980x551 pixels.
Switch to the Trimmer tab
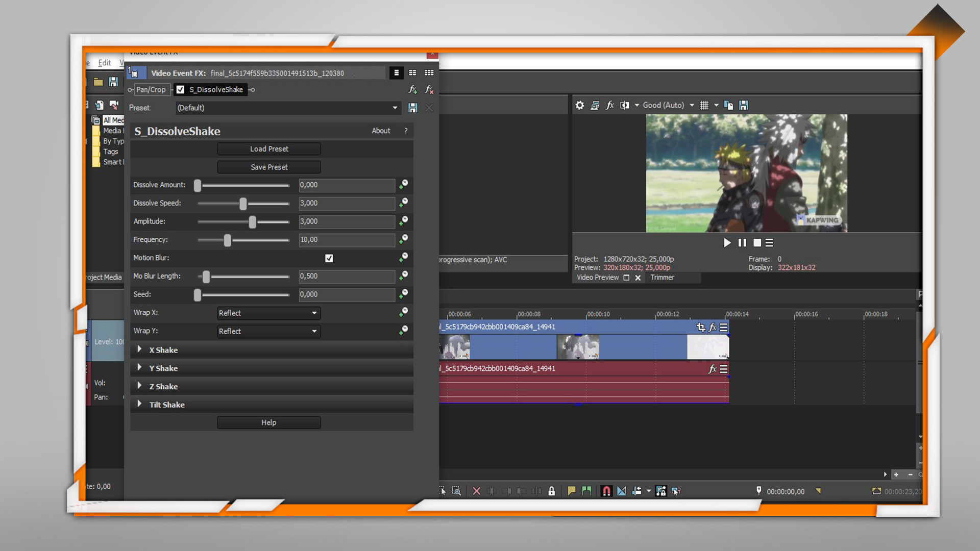[x=662, y=278]
